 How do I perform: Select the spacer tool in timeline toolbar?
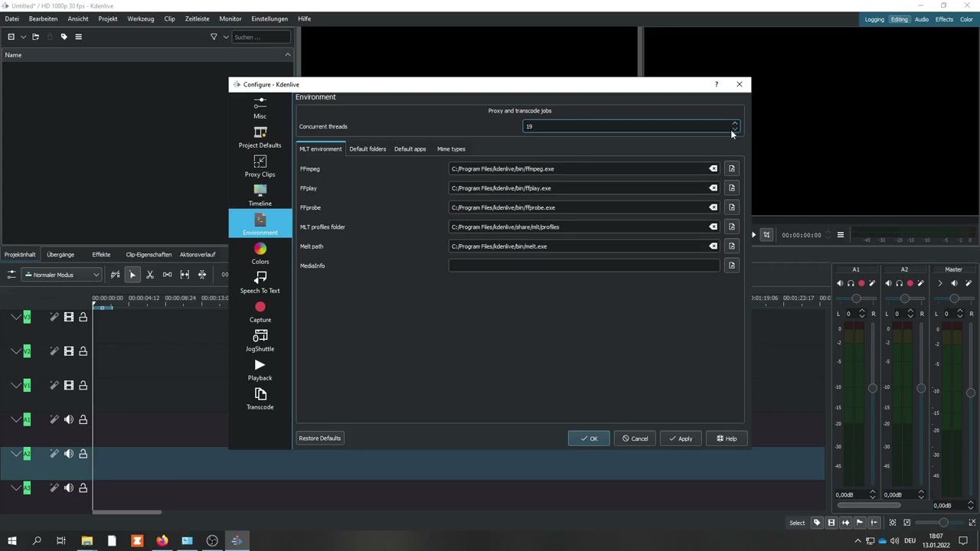pos(167,275)
